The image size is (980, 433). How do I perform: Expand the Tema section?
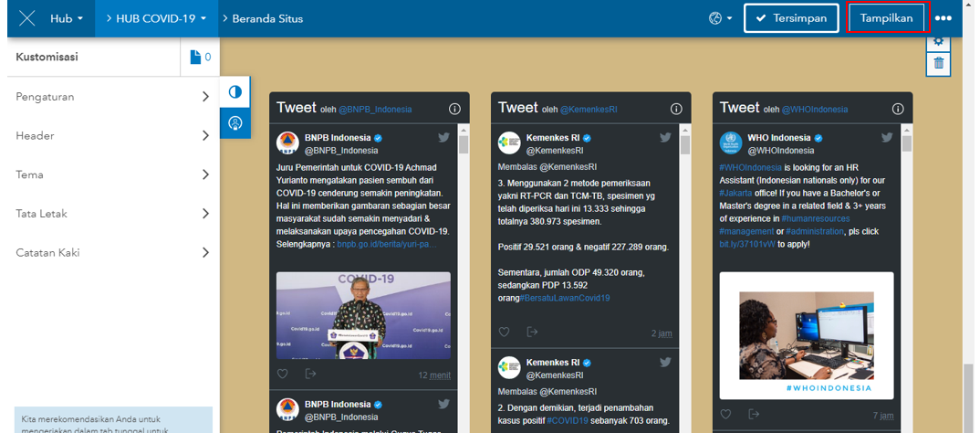pyautogui.click(x=112, y=174)
